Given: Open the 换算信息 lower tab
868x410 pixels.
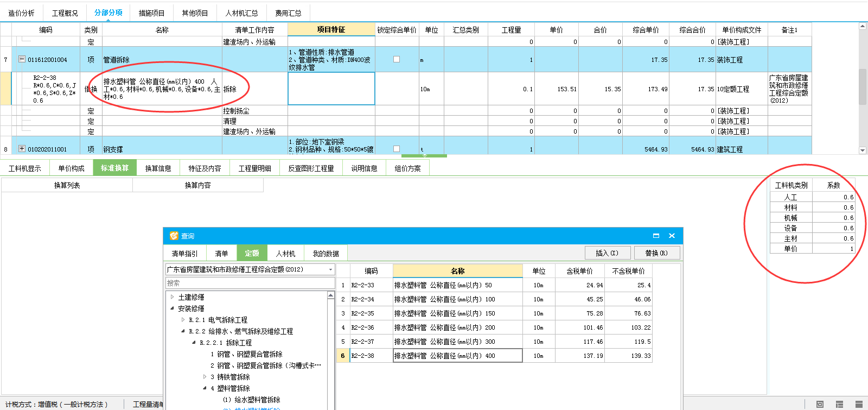Looking at the screenshot, I should coord(158,168).
